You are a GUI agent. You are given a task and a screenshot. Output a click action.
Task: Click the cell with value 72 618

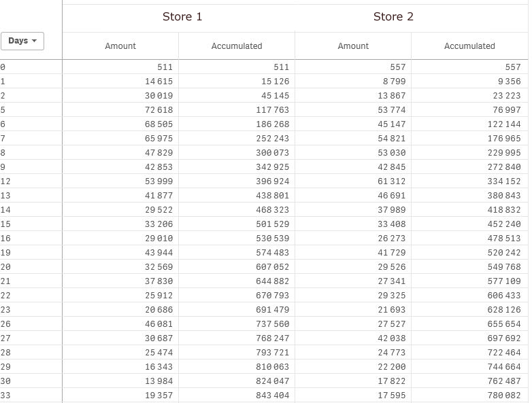click(x=158, y=110)
